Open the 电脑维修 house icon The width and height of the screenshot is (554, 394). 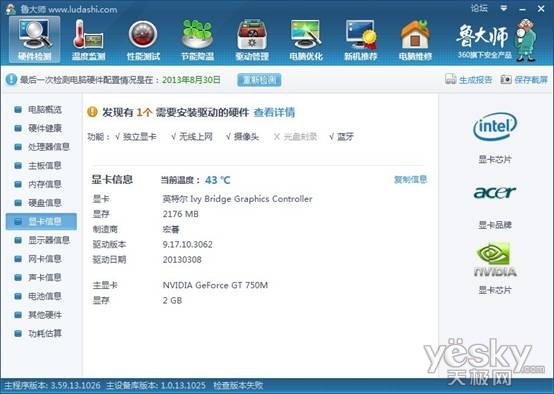415,34
